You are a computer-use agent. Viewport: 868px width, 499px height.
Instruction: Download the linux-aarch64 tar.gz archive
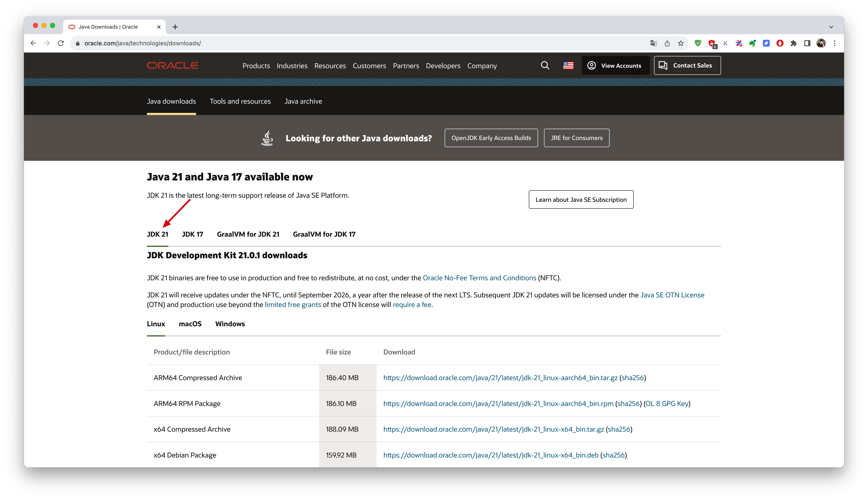[x=500, y=378]
